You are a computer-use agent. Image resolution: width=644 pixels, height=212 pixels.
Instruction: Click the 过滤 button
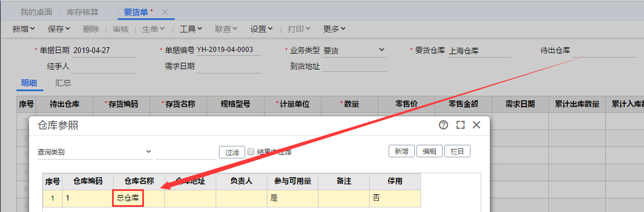tap(232, 152)
